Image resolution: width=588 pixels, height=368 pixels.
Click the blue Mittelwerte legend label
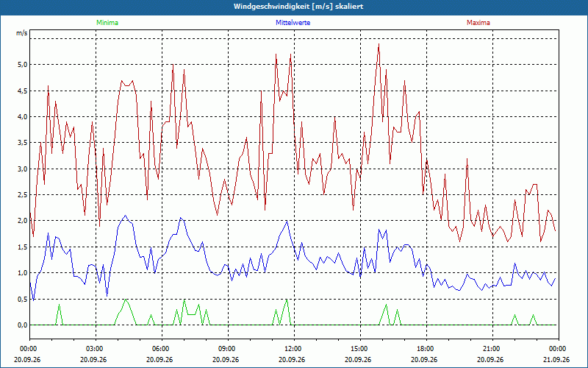(293, 23)
